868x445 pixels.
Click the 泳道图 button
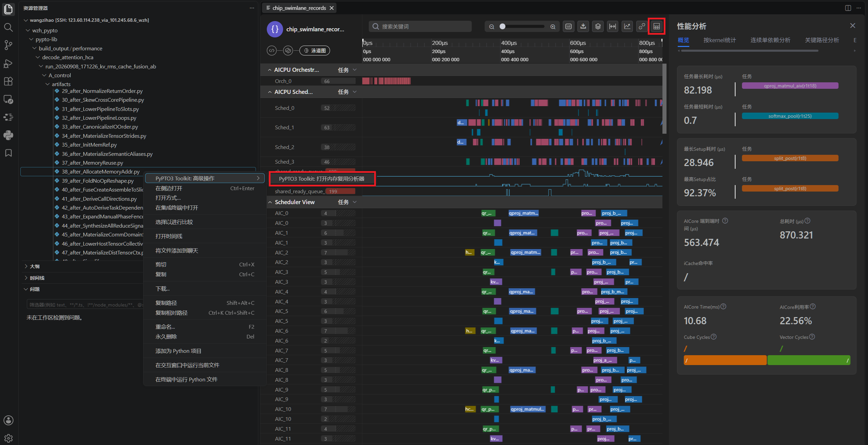pyautogui.click(x=315, y=50)
